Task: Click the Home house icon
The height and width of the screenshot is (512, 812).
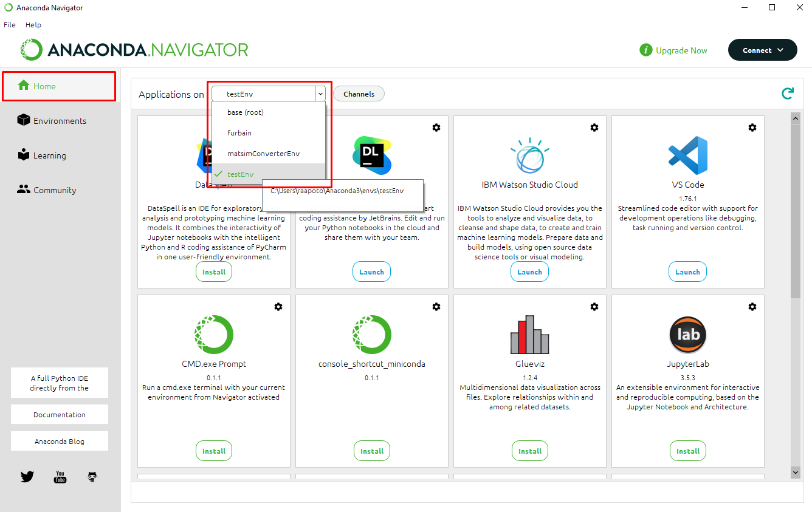Action: 24,86
